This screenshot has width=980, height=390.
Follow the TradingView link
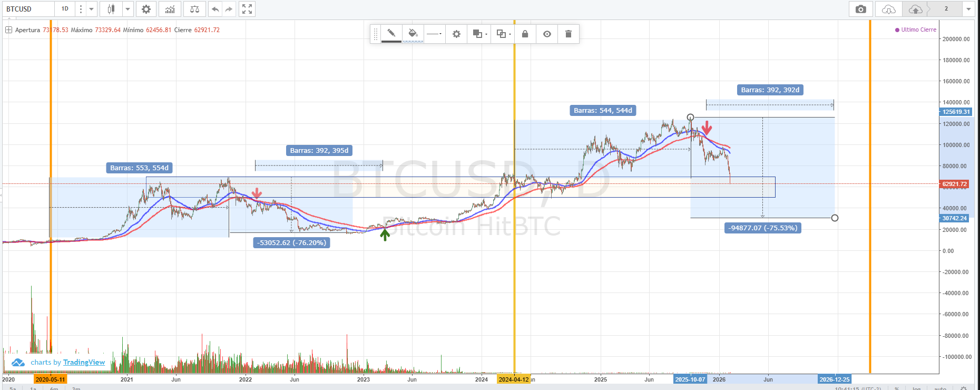[84, 362]
